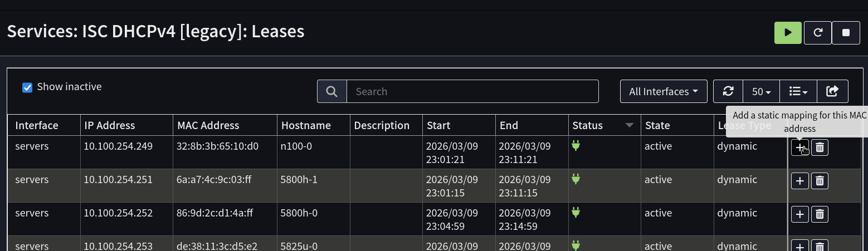The height and width of the screenshot is (251, 868).
Task: Delete the 5825u-0 lease
Action: pyautogui.click(x=820, y=246)
